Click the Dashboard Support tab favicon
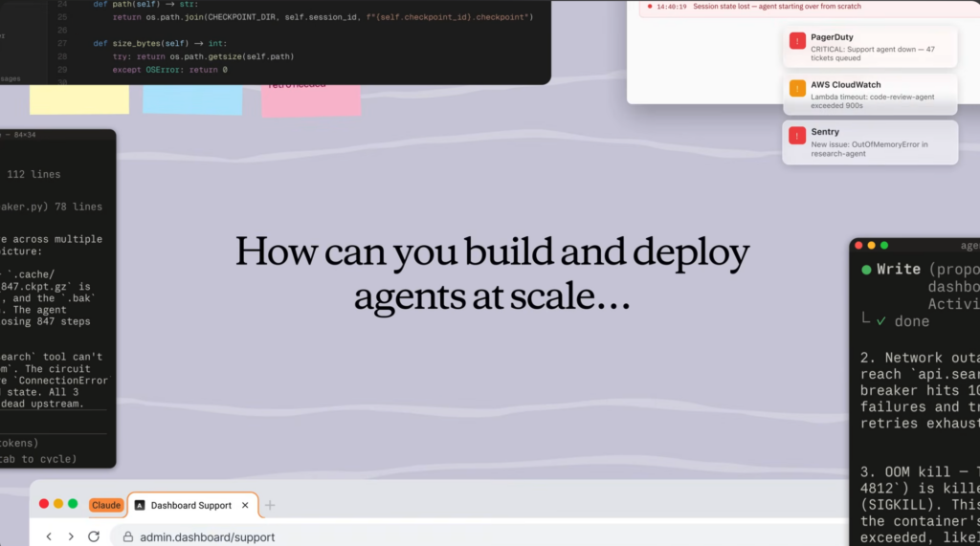This screenshot has width=980, height=546. point(140,505)
